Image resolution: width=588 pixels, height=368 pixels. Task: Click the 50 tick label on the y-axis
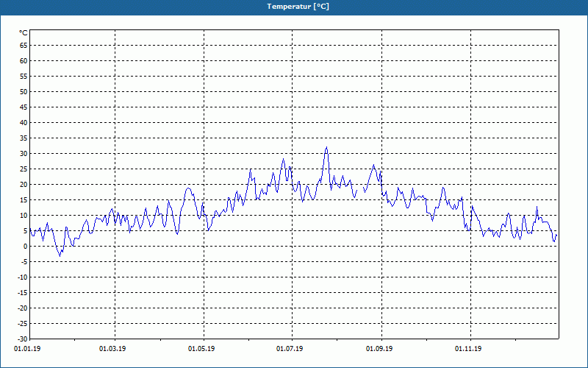pos(23,92)
